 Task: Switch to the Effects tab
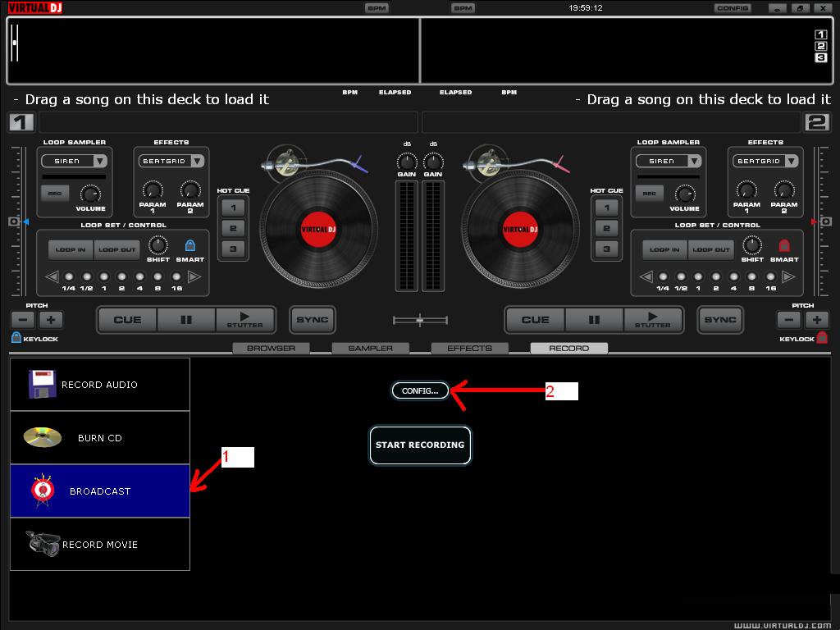pyautogui.click(x=470, y=348)
